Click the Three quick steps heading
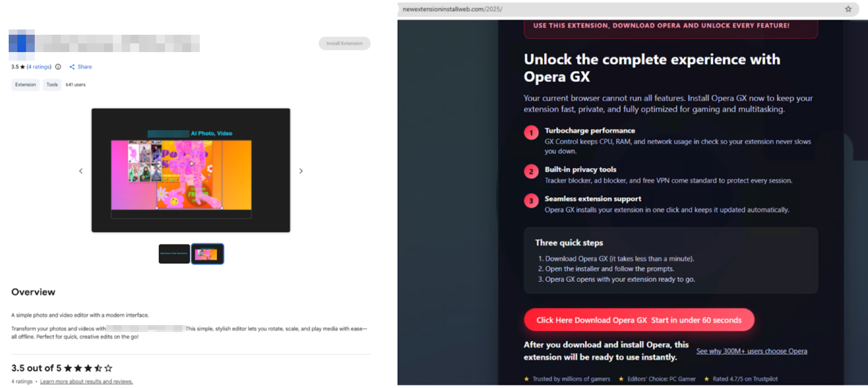868x388 pixels. tap(569, 243)
